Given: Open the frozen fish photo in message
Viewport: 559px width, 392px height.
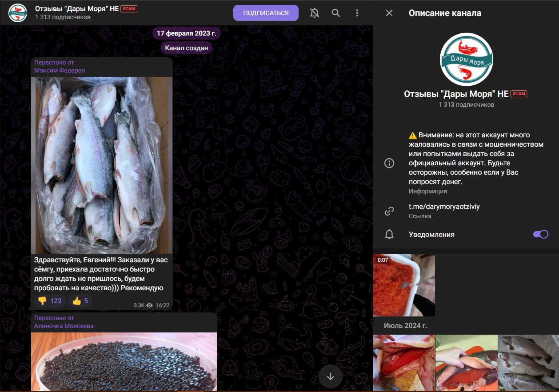Looking at the screenshot, I should coord(101,165).
